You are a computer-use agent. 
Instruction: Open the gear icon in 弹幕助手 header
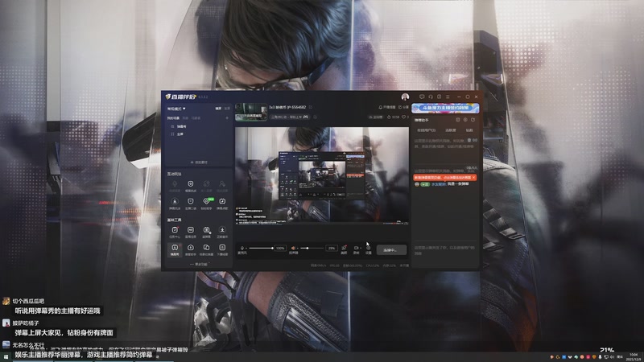[465, 120]
